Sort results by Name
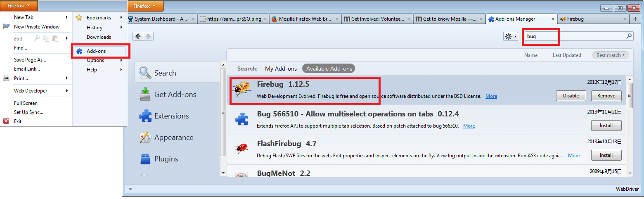644x199 pixels. 531,55
